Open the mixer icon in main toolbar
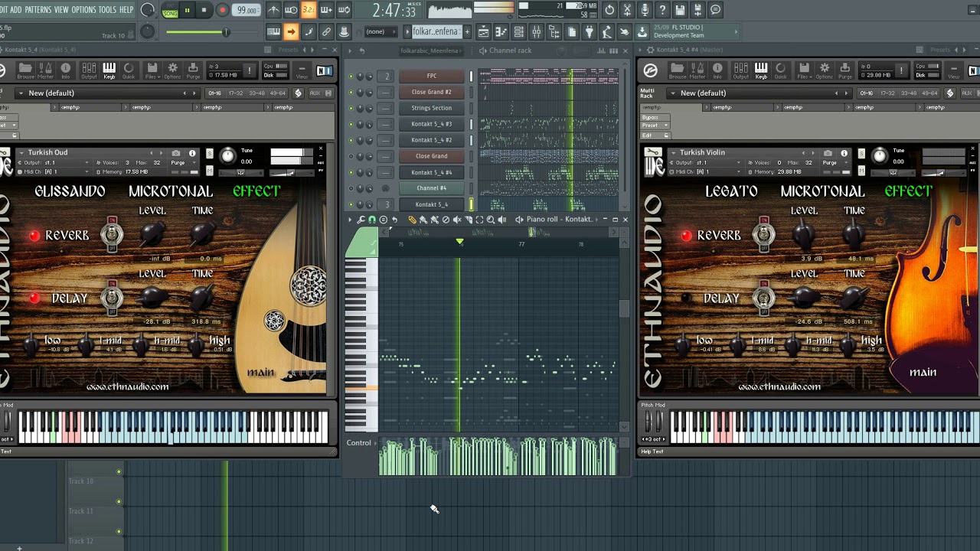The height and width of the screenshot is (551, 980). [536, 32]
